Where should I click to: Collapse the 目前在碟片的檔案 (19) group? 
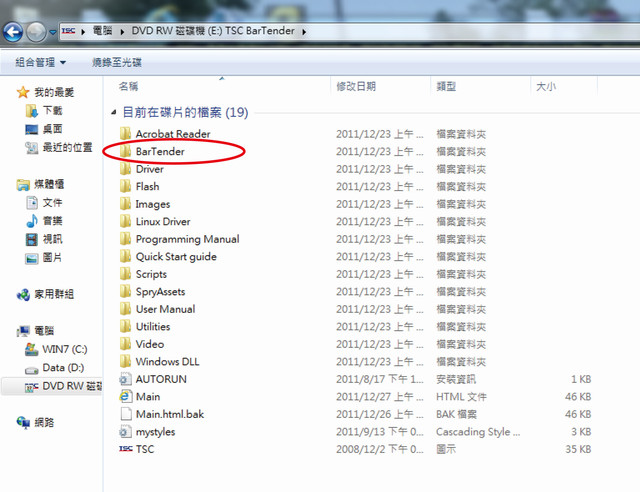point(113,112)
